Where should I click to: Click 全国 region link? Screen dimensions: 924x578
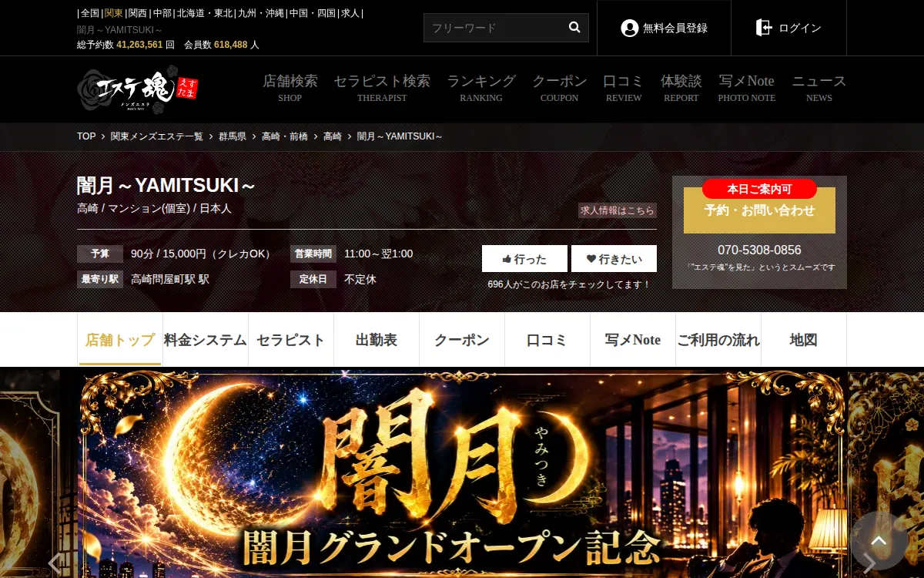pos(90,13)
